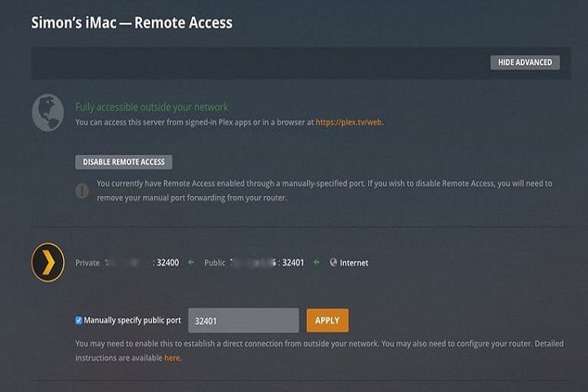Open the https://plex.tv/web link
The image size is (588, 392).
(x=350, y=122)
